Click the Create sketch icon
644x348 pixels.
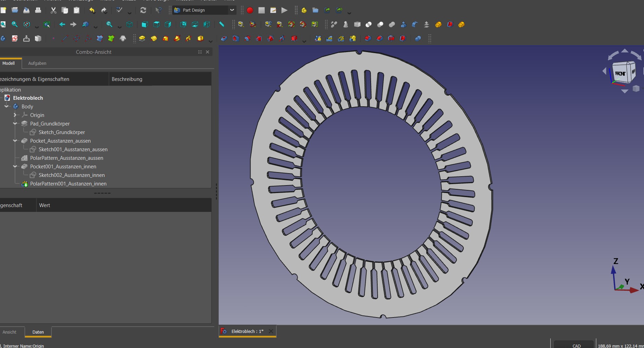[15, 39]
